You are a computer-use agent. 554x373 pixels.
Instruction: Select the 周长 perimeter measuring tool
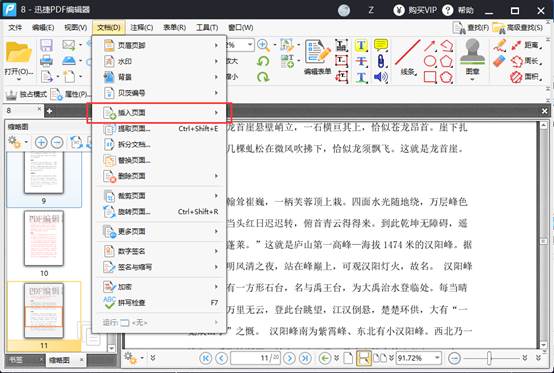pyautogui.click(x=526, y=61)
